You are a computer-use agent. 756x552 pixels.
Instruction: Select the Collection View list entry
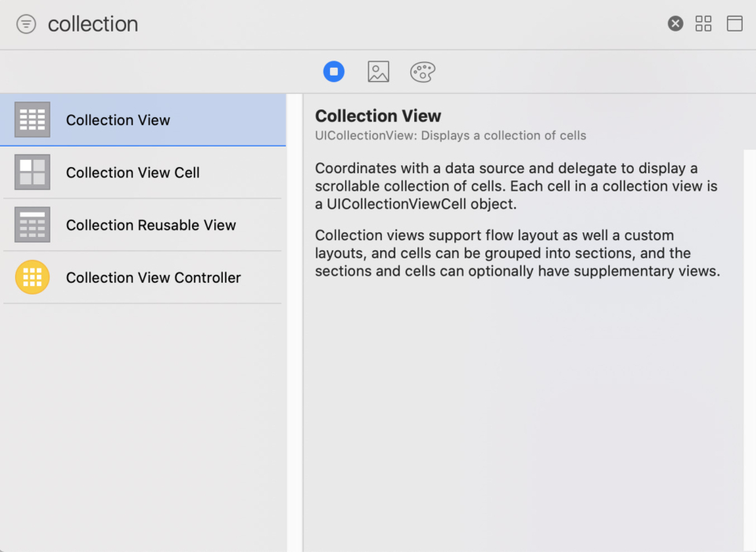[118, 120]
